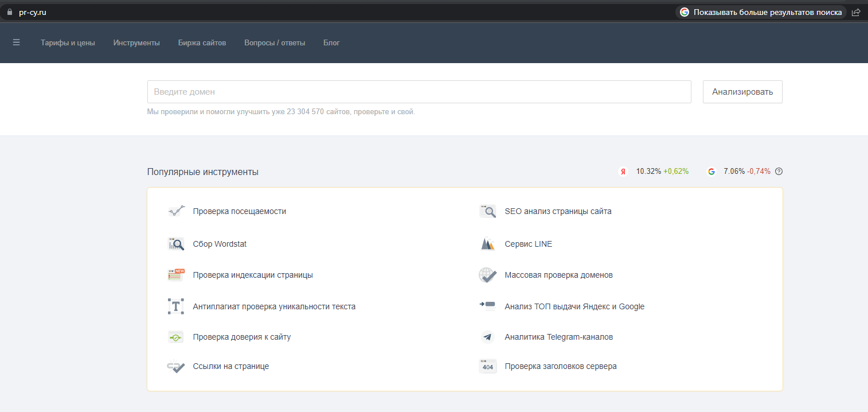
Task: Click the LINE service mountain icon
Action: tap(487, 244)
